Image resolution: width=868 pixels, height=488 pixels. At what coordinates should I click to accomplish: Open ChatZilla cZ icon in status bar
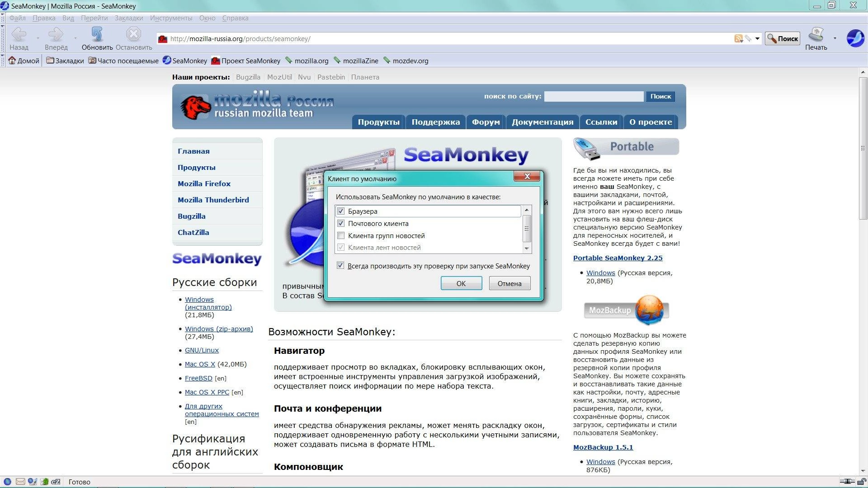(56, 482)
